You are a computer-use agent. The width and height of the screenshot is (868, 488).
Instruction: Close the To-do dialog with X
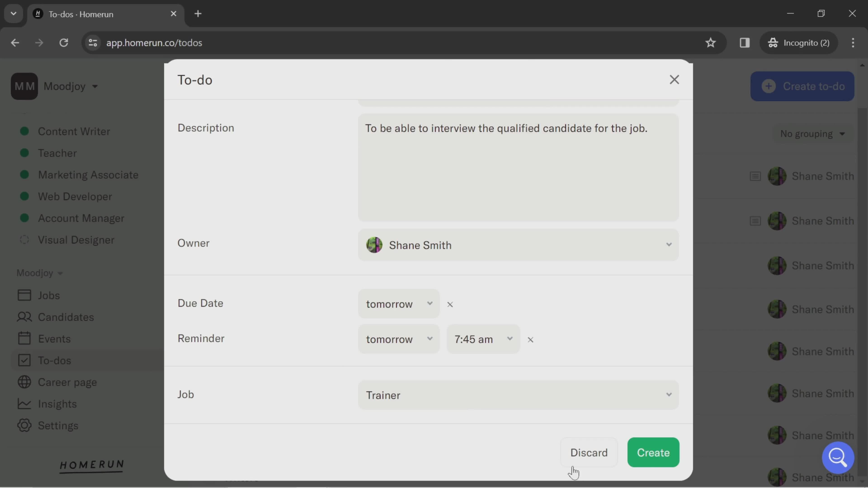click(x=674, y=80)
